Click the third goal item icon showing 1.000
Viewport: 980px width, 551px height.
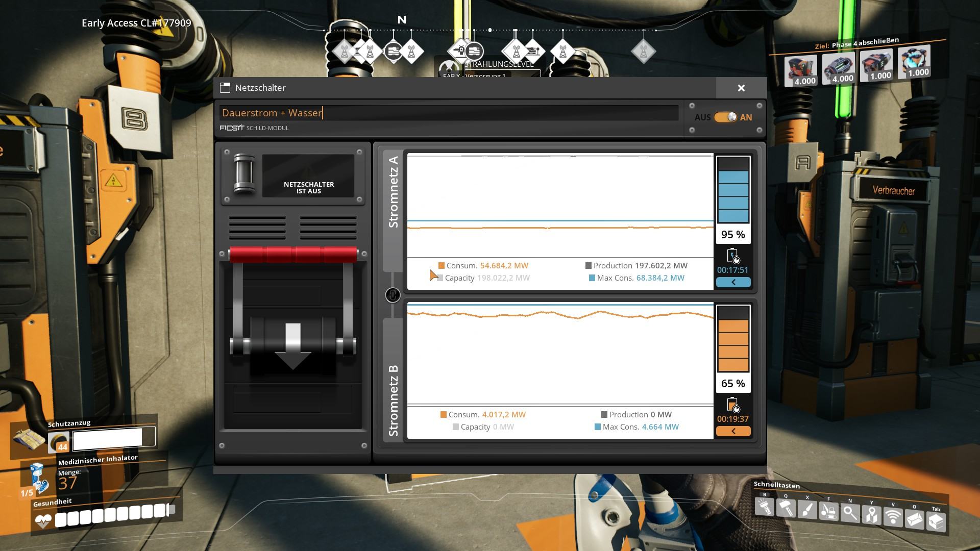coord(876,66)
